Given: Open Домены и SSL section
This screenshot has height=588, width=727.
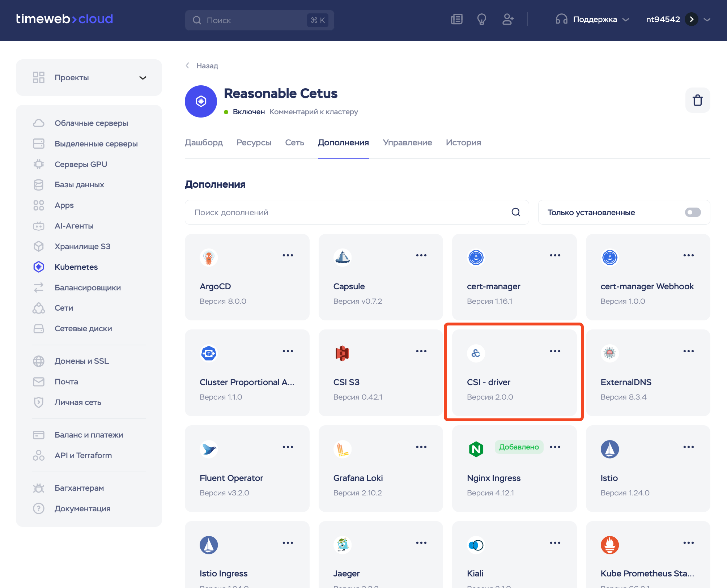Looking at the screenshot, I should pos(89,361).
